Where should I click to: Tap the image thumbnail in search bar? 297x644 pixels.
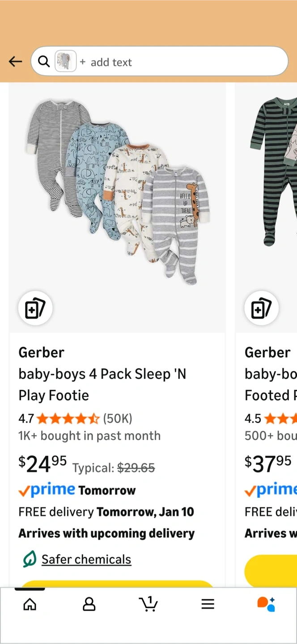click(x=65, y=62)
